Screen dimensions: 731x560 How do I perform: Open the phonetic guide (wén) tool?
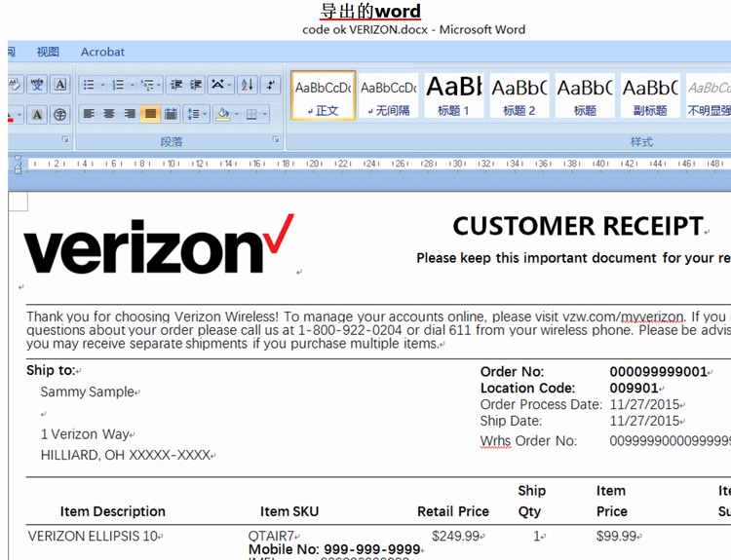point(37,85)
